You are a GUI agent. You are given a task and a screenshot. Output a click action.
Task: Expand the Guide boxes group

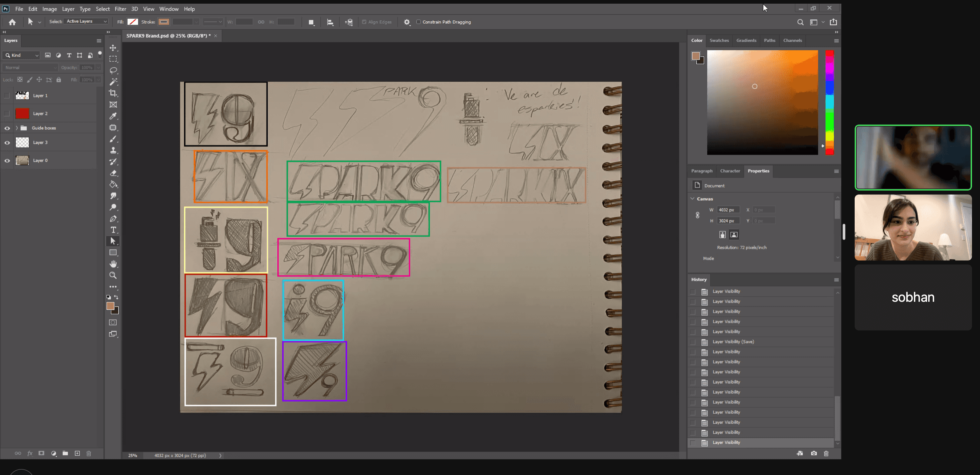point(17,128)
